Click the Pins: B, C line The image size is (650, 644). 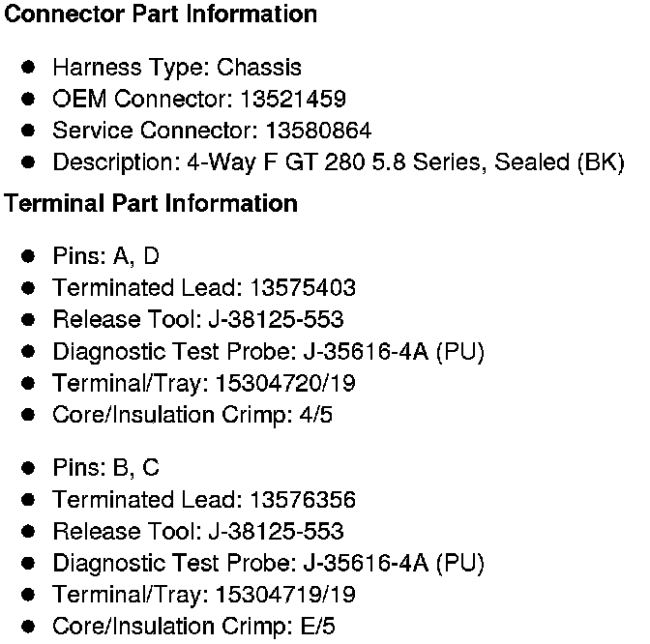click(106, 468)
